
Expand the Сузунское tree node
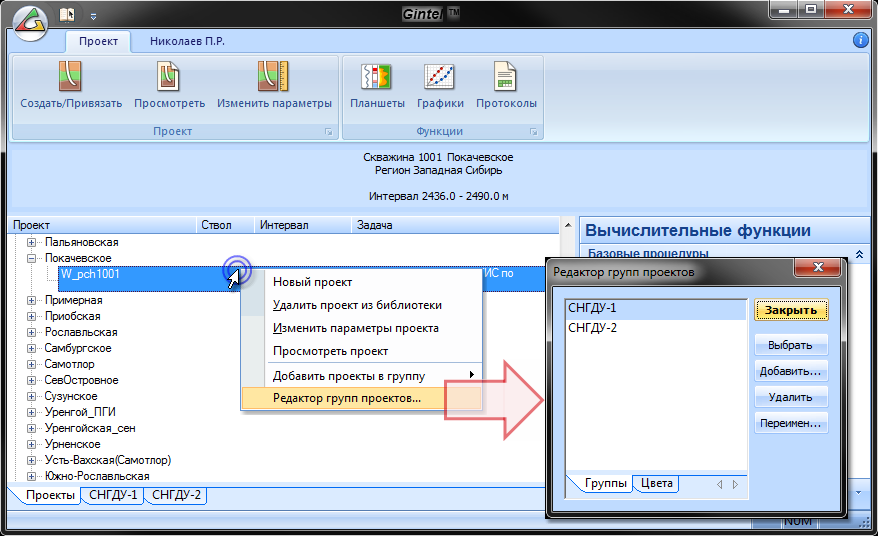[31, 396]
